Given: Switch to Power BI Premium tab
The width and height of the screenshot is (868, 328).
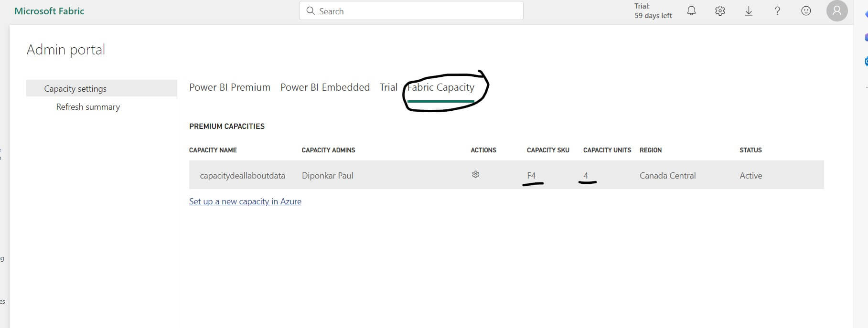Looking at the screenshot, I should [230, 87].
